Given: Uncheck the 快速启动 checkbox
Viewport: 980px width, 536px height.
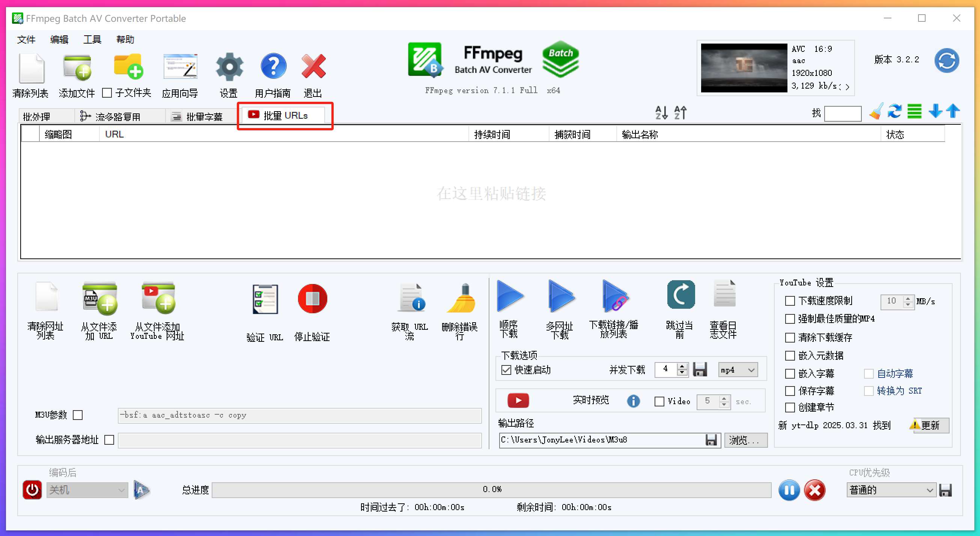Looking at the screenshot, I should click(x=506, y=370).
